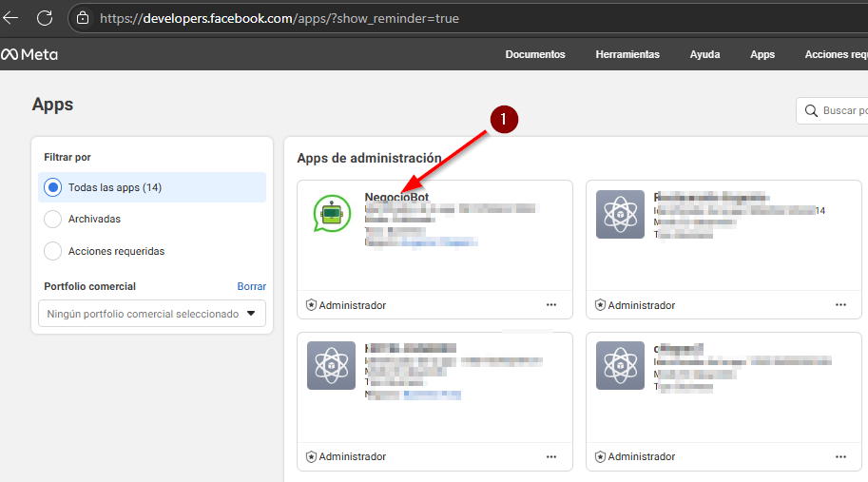Open more options for NegocioBot card
The image size is (868, 482).
click(551, 305)
